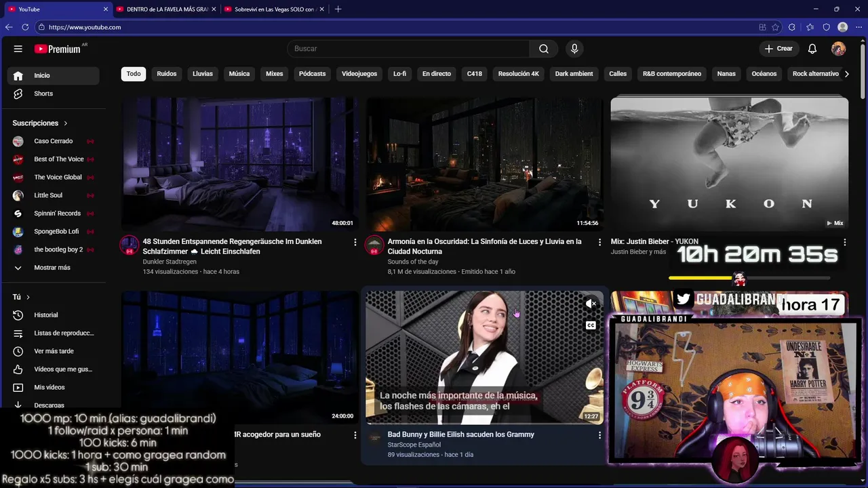The width and height of the screenshot is (868, 488).
Task: Open the Best of The Voice channel
Action: [x=54, y=159]
